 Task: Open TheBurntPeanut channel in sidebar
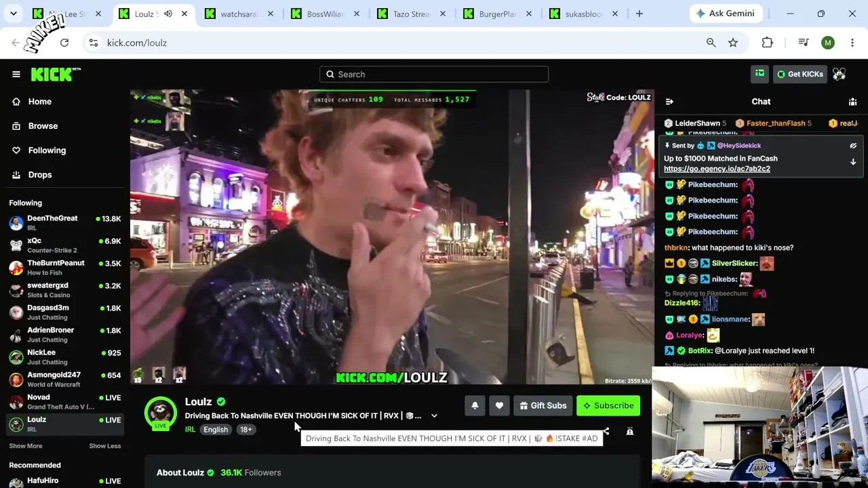click(x=65, y=267)
